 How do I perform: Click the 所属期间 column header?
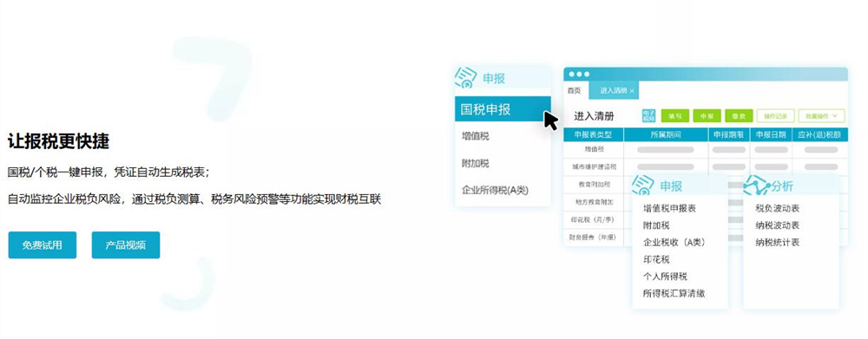coord(666,135)
